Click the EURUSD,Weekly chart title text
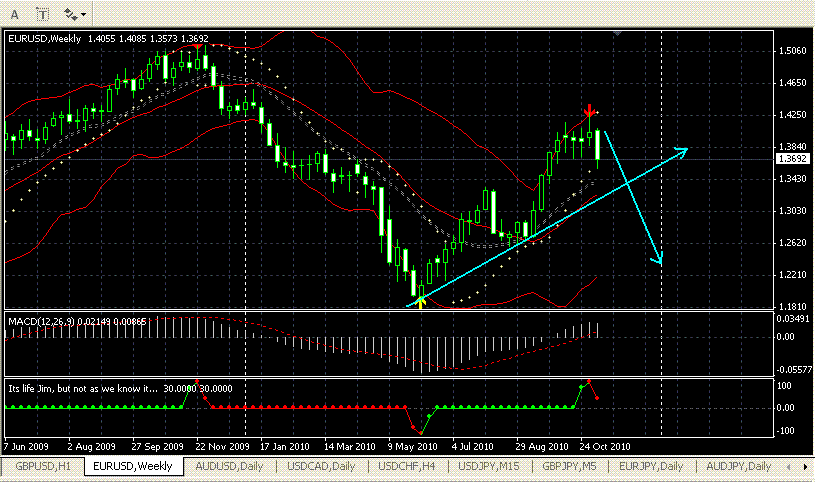The image size is (815, 482). pyautogui.click(x=45, y=38)
